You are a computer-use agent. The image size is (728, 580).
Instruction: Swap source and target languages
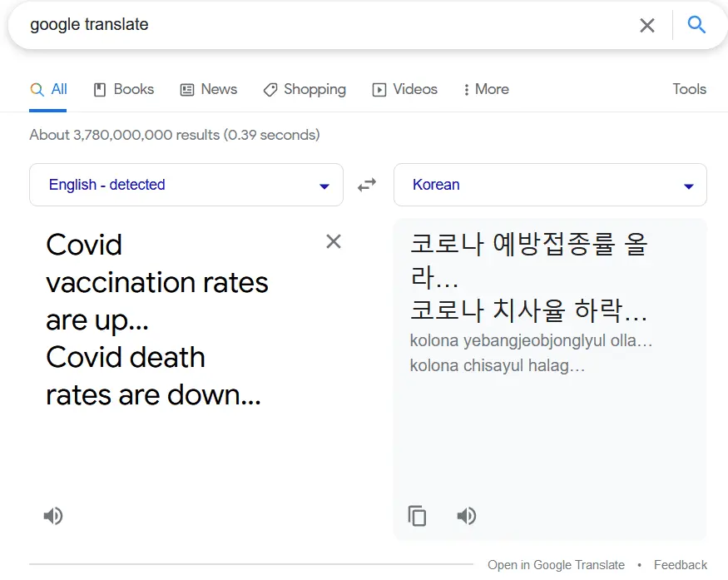[x=367, y=185]
